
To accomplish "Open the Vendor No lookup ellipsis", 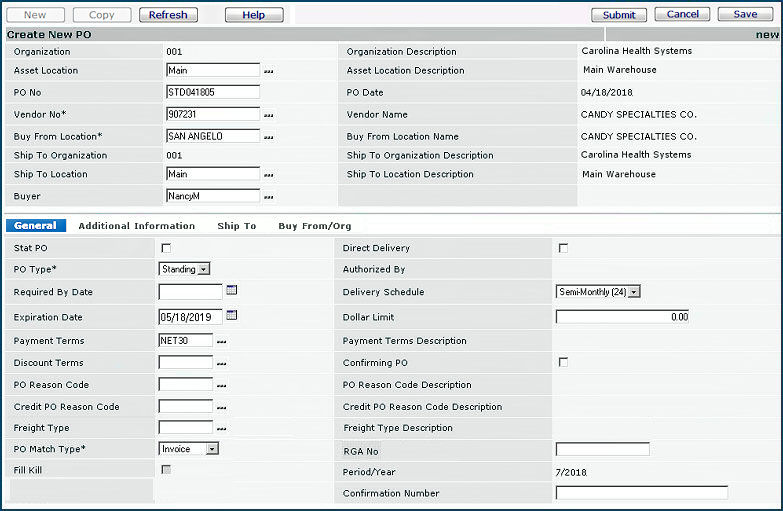I will coord(268,116).
